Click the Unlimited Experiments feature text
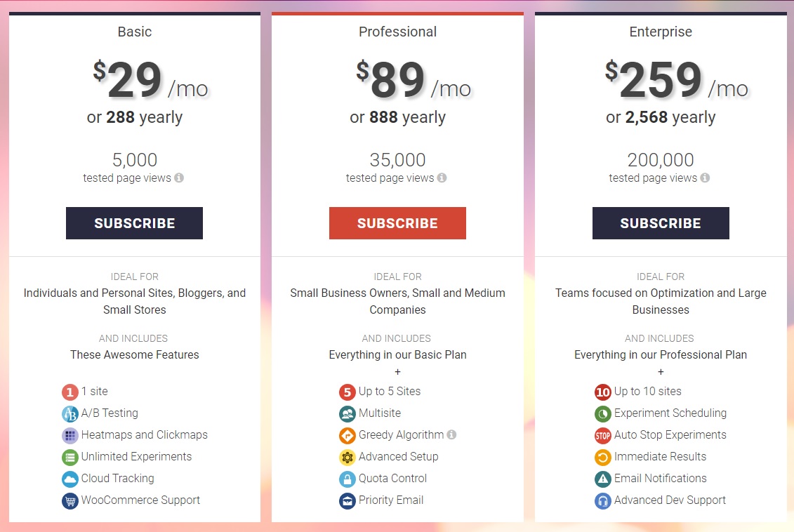 136,457
